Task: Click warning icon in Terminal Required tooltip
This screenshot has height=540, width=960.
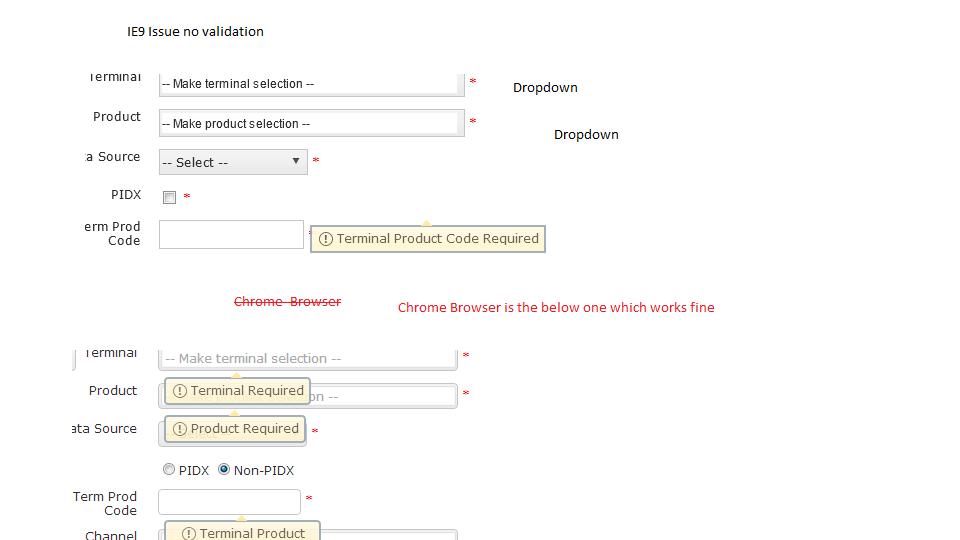Action: tap(180, 391)
